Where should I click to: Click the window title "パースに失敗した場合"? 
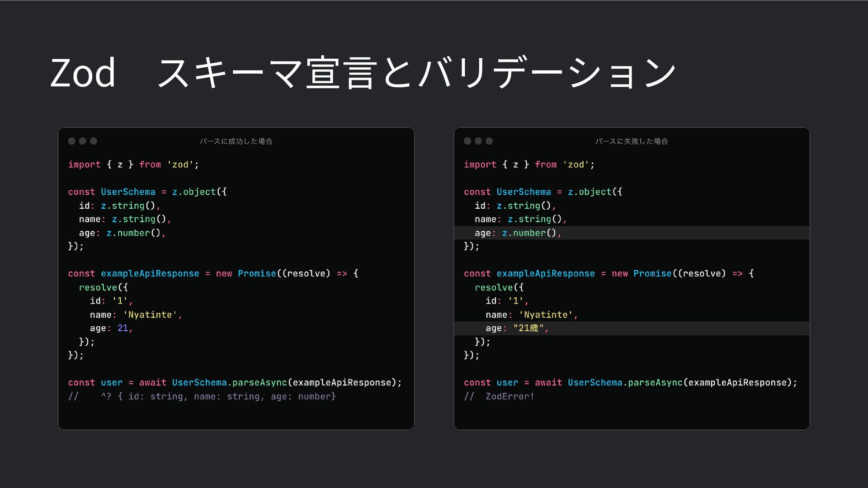[x=632, y=141]
